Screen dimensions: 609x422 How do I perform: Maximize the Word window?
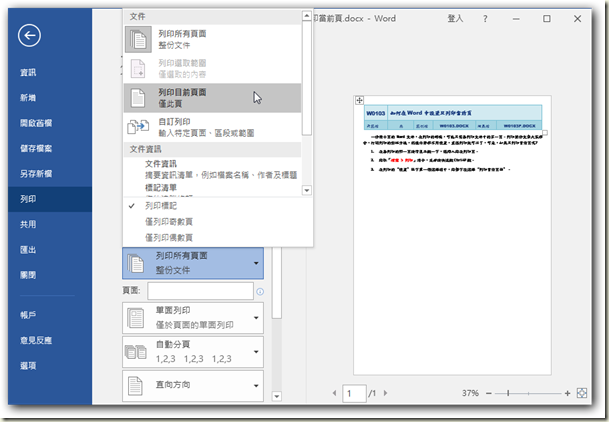click(x=546, y=19)
